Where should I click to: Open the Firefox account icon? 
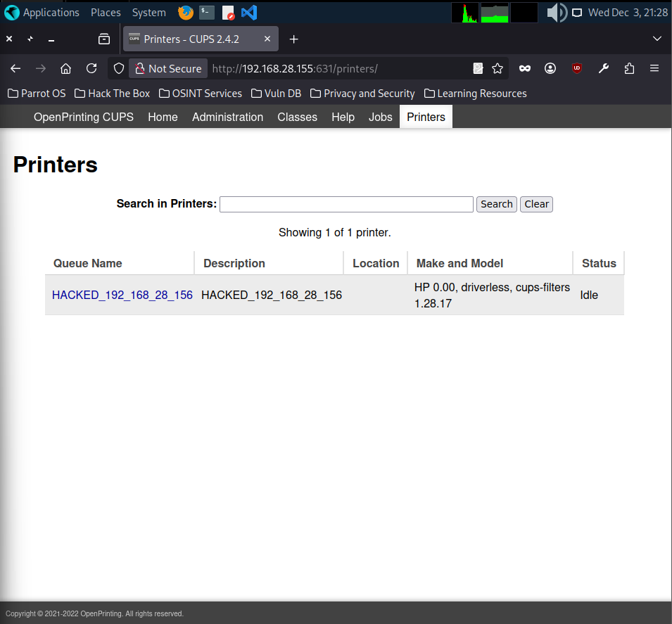pyautogui.click(x=550, y=68)
